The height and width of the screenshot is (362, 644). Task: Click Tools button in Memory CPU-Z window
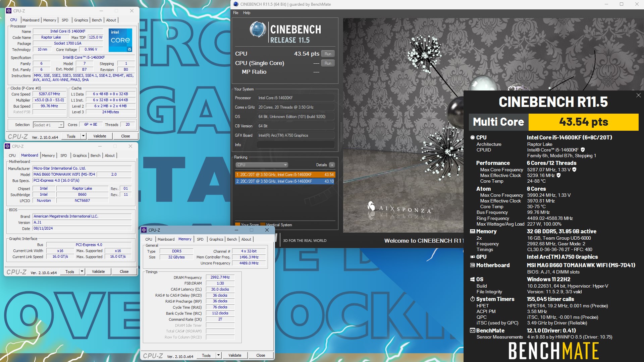tap(206, 355)
